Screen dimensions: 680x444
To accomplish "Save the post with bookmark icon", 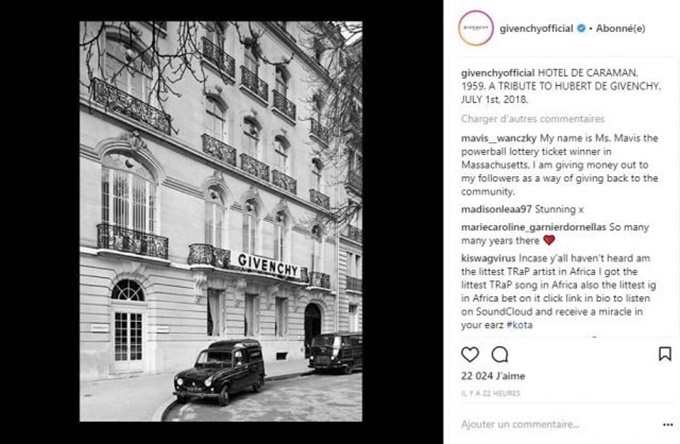I will click(x=665, y=354).
